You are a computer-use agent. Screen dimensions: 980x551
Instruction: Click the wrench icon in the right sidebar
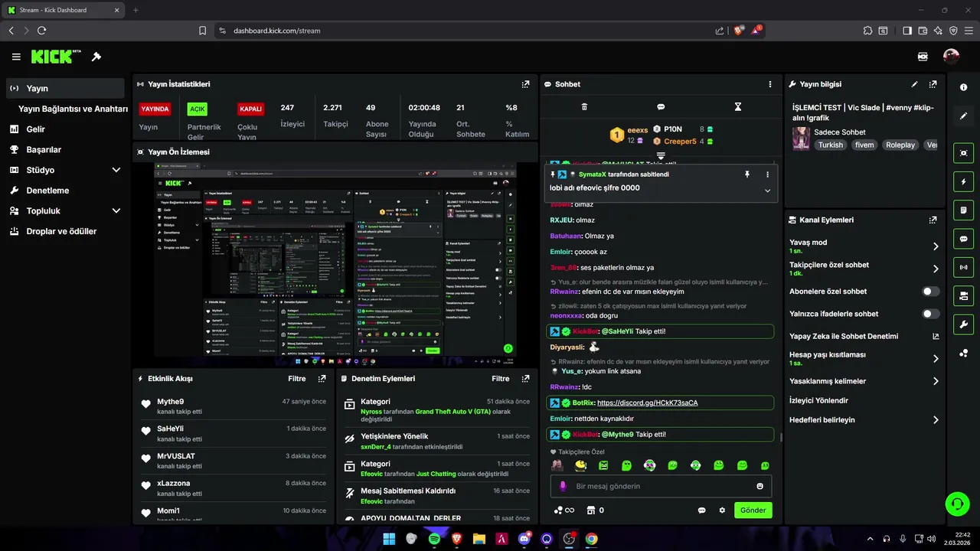coord(963,324)
